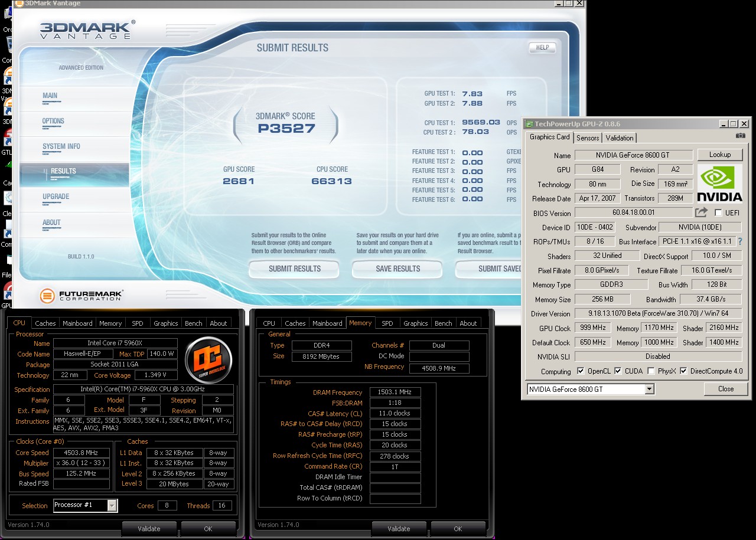Open the MAIN section in 3DMark sidebar
756x540 pixels.
tap(74, 98)
